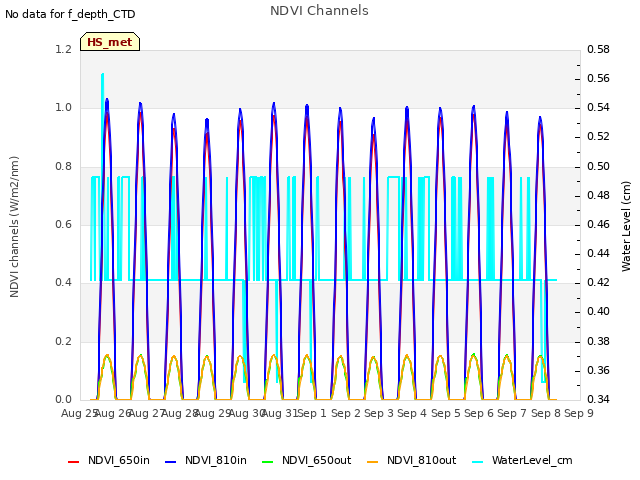This screenshot has height=480, width=640.
Task: Click the 0.58 right axis tick label
Action: click(598, 49)
